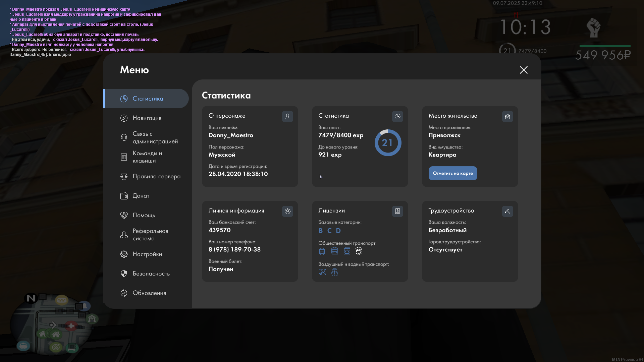Click the Реферальная система nodes icon
Viewport: 644px width, 362px height.
pos(124,235)
